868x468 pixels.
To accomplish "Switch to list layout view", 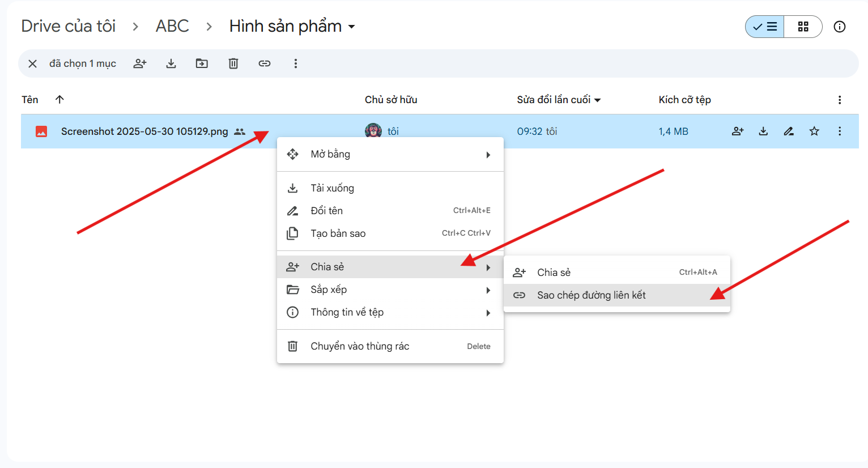I will (x=765, y=27).
